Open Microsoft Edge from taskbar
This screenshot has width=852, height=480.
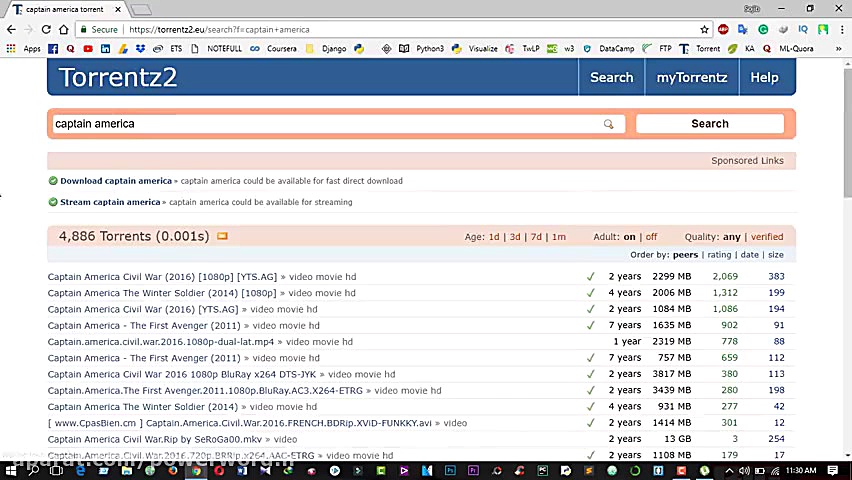tap(80, 471)
